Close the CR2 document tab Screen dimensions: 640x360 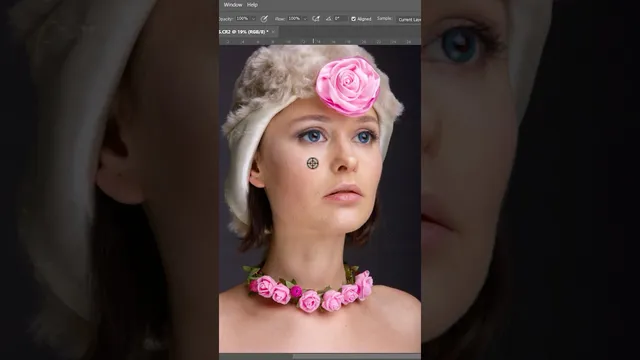(x=273, y=31)
